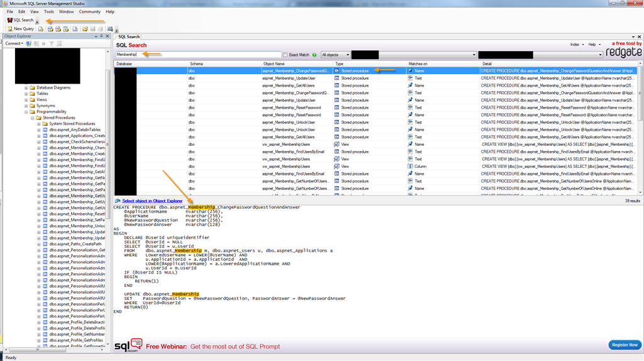
Task: Click the Database Engine Query icon
Action: point(41,29)
